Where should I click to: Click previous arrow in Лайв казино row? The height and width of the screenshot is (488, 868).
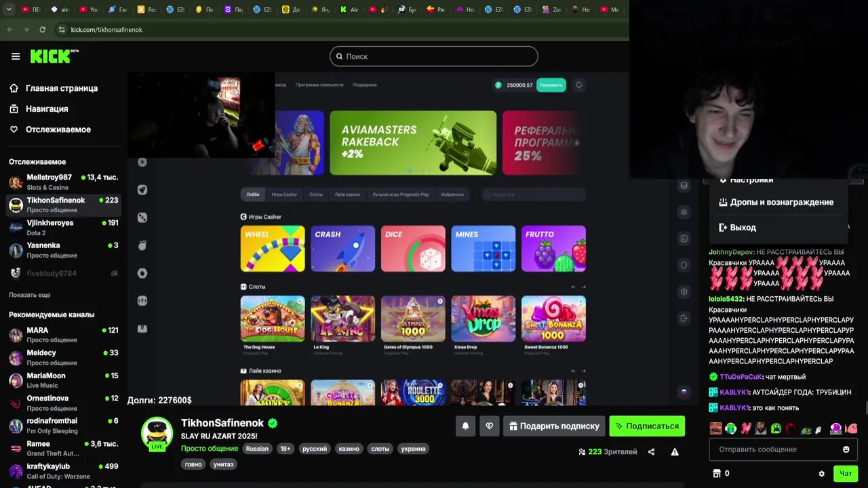pos(573,371)
